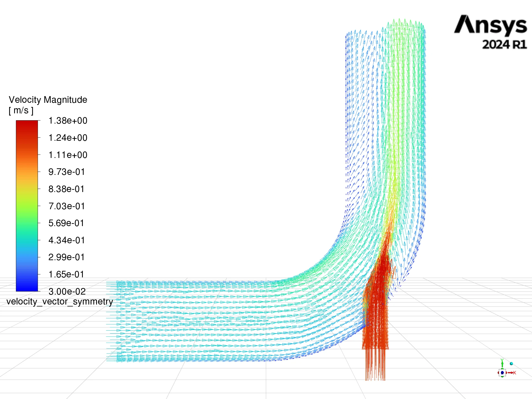Click the legend value 7.03e-01
The height and width of the screenshot is (399, 532).
point(66,206)
